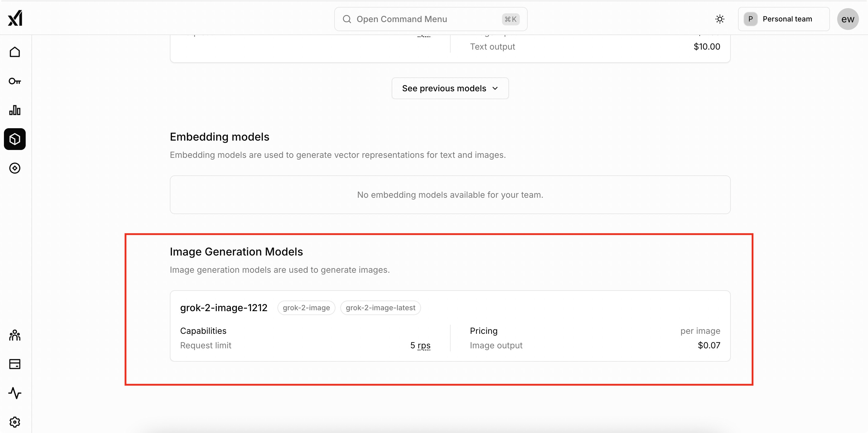
Task: Click the ⌘K shortcut badge
Action: [x=510, y=19]
